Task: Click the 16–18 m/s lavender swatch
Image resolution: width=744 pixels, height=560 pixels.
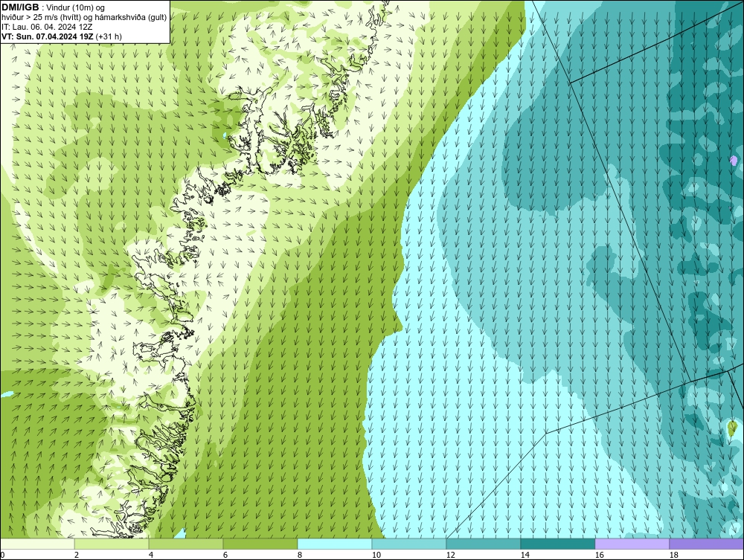Action: 632,544
